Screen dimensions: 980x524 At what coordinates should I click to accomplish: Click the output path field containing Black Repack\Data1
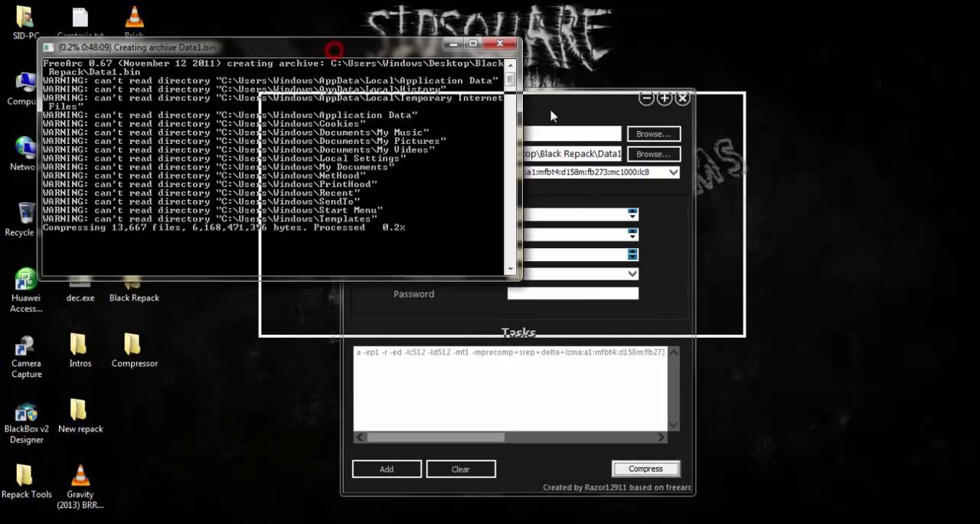(571, 154)
